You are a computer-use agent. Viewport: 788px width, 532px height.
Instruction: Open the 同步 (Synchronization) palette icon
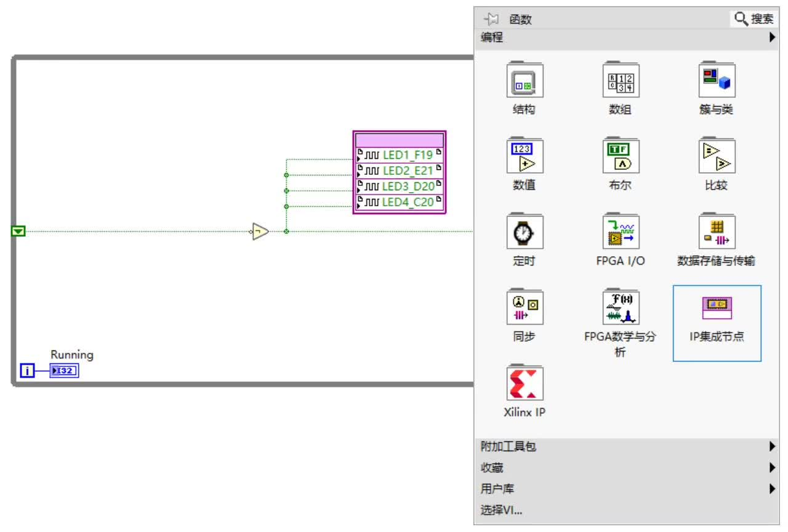coord(525,307)
